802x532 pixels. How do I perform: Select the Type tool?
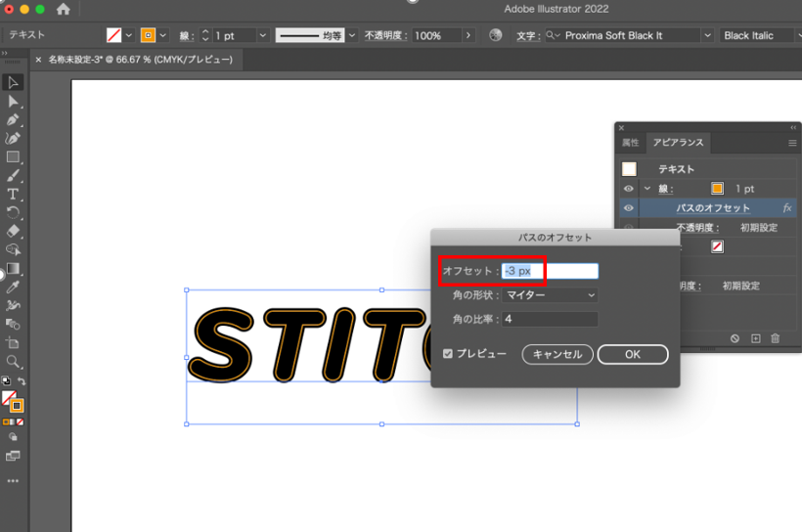point(13,194)
